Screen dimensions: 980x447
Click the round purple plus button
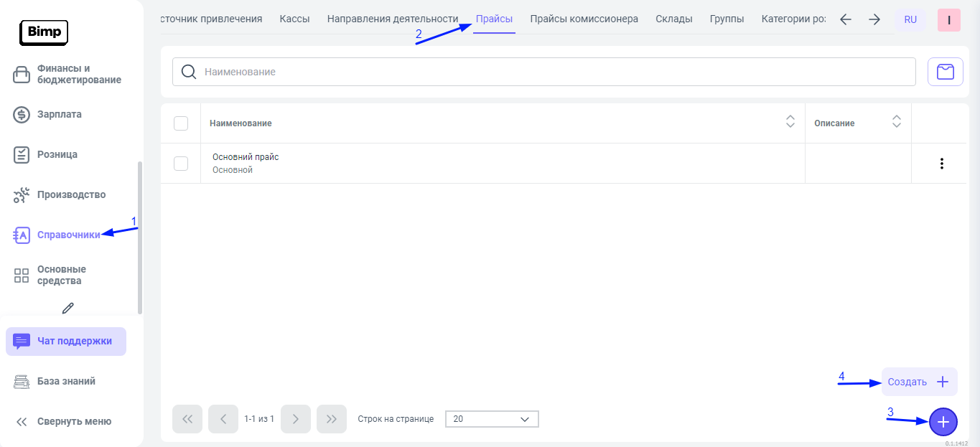pyautogui.click(x=943, y=423)
